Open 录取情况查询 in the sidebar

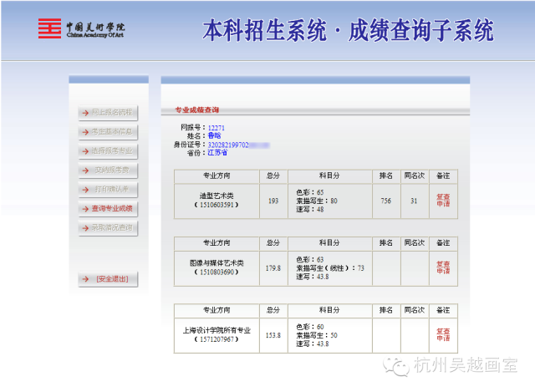(111, 227)
